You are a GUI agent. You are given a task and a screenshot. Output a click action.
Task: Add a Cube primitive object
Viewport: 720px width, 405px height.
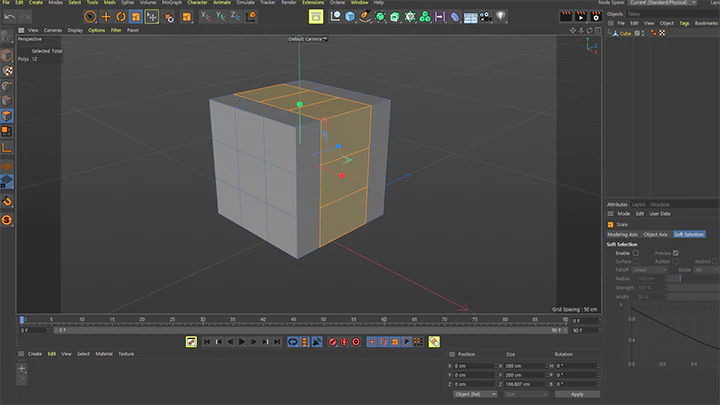coord(350,17)
